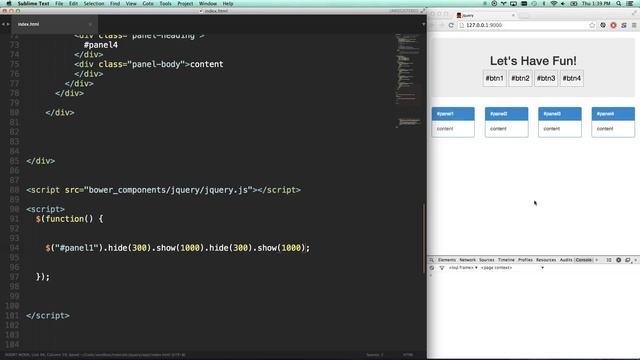Open the Help menu

[228, 3]
